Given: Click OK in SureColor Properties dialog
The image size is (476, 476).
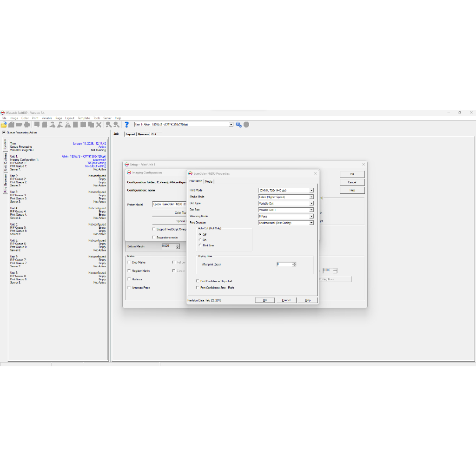Looking at the screenshot, I should (265, 300).
